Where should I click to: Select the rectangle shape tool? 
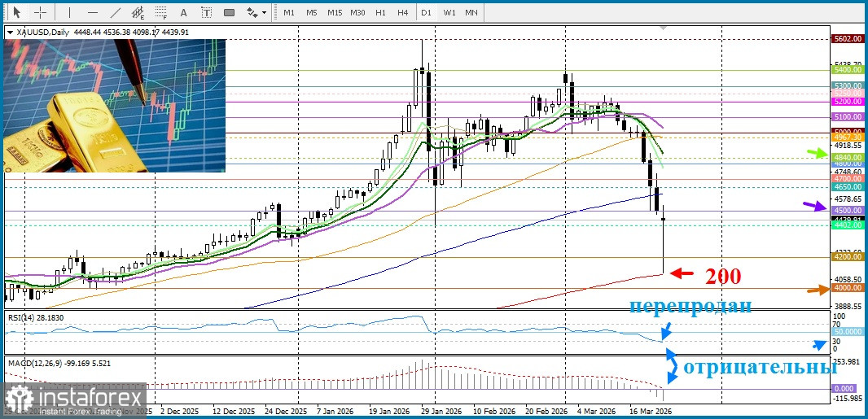click(230, 12)
